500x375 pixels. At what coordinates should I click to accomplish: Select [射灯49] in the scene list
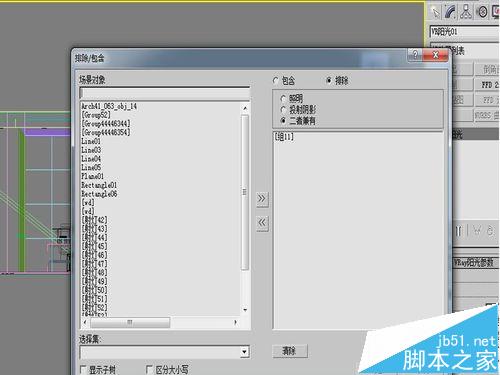pos(95,281)
